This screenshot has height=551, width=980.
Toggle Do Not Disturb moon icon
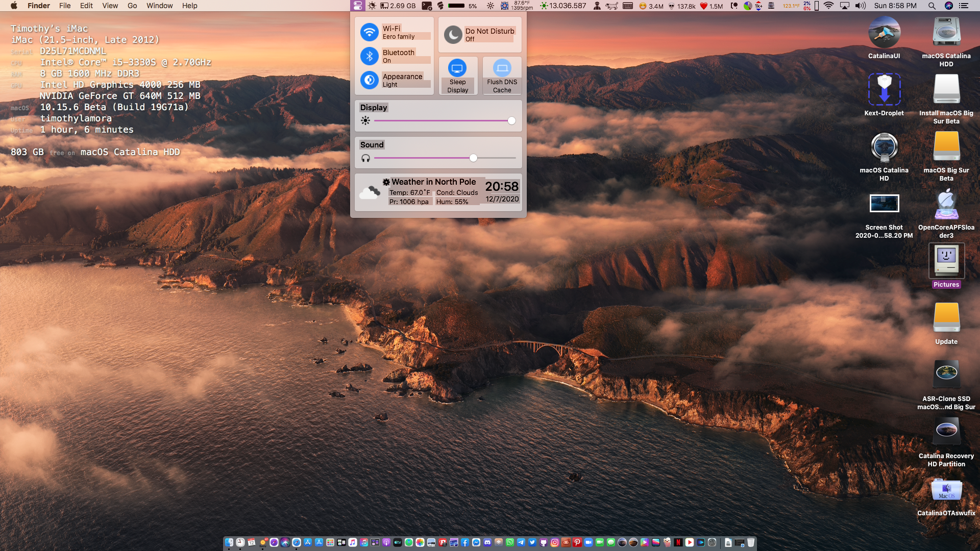[x=453, y=35]
